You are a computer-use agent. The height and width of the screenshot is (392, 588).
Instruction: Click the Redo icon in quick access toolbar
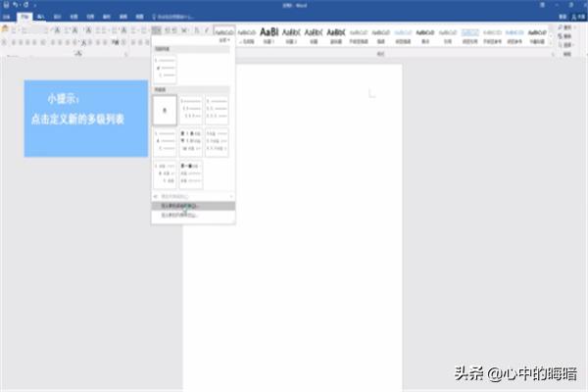(x=25, y=5)
